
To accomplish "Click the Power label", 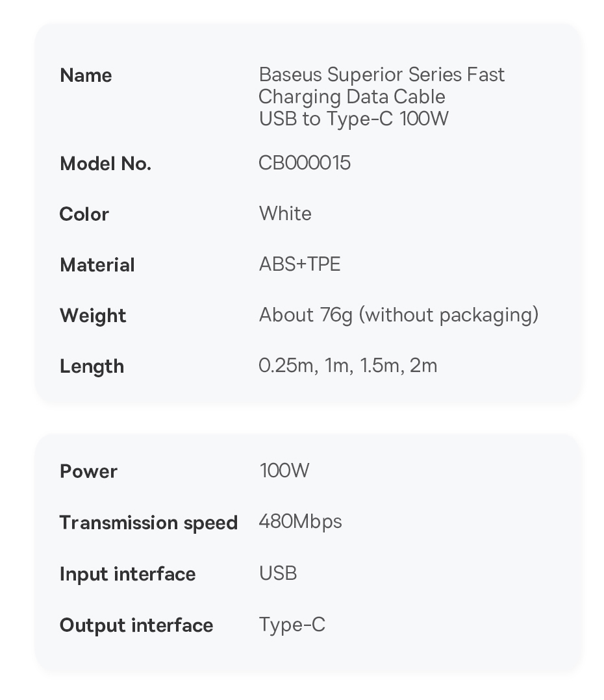I will coord(88,471).
